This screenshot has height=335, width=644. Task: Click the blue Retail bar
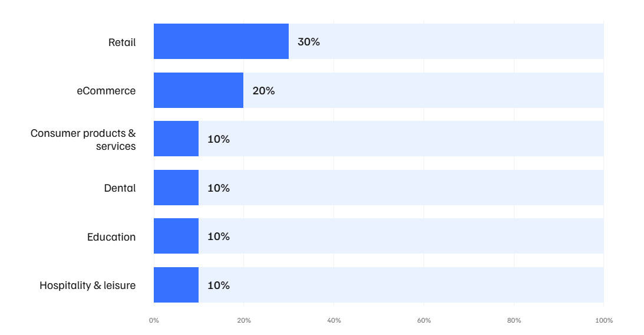click(x=221, y=41)
